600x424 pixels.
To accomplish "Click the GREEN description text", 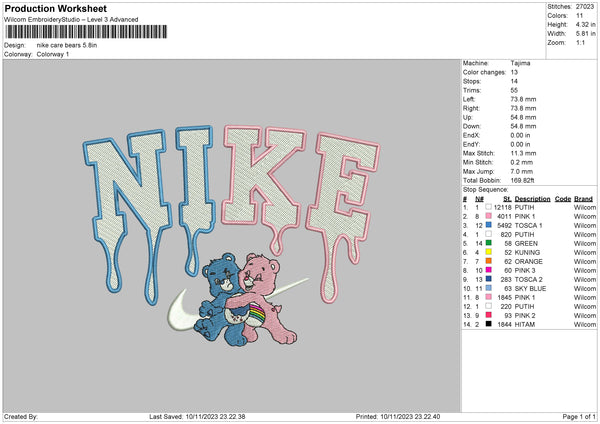I will (x=526, y=243).
